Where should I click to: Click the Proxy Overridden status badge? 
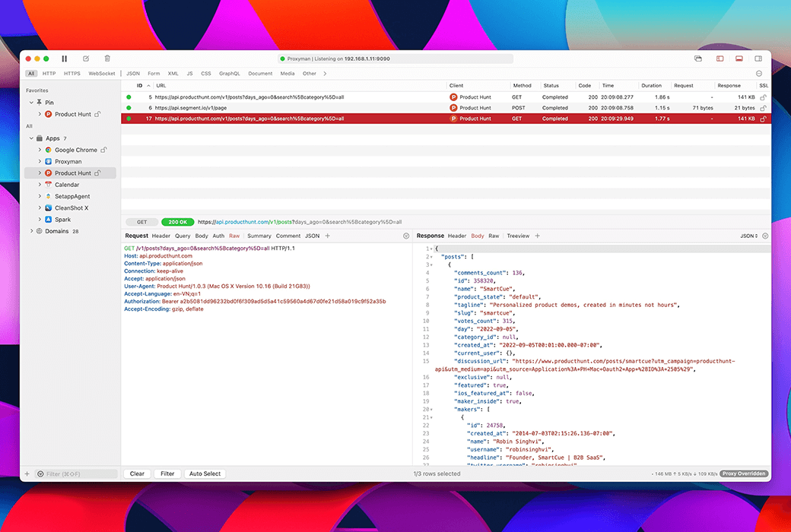744,473
